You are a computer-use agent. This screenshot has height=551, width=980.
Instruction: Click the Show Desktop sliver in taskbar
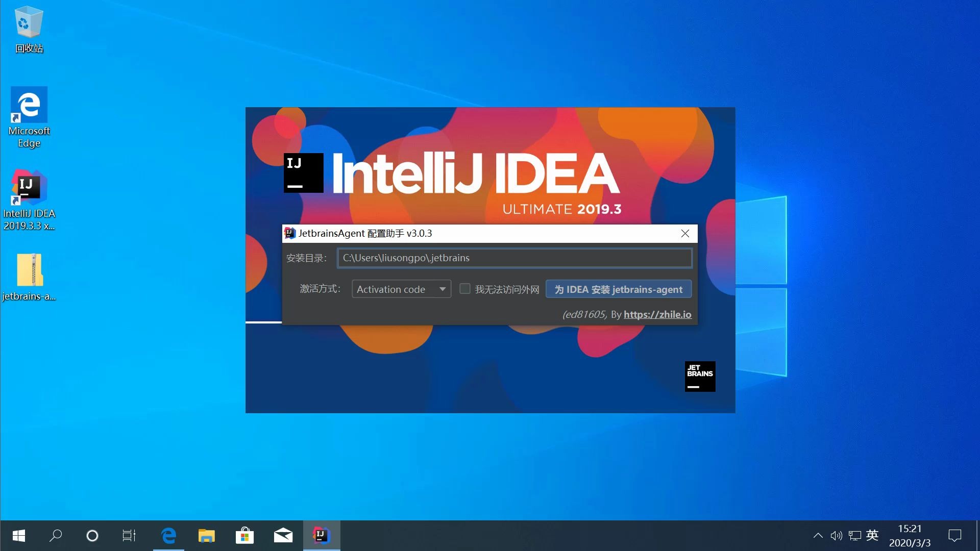pyautogui.click(x=977, y=536)
